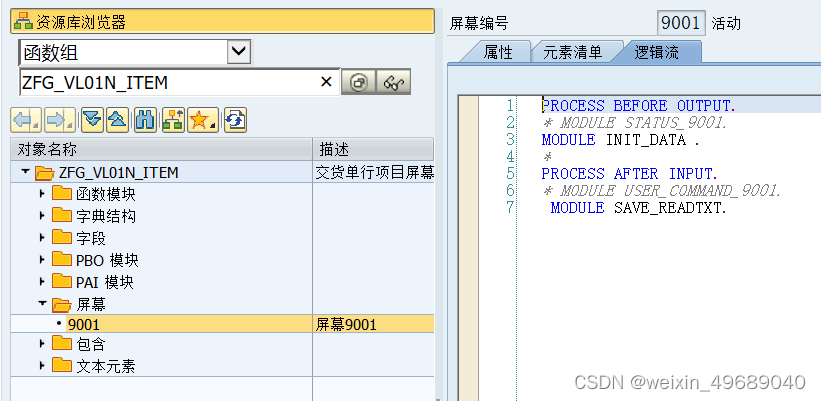Click the 字段 folder icon
Image resolution: width=821 pixels, height=401 pixels.
(x=62, y=238)
